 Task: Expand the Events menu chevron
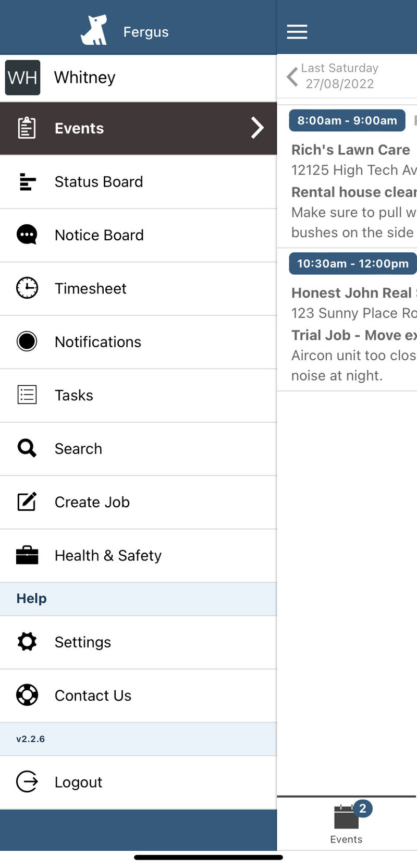pyautogui.click(x=257, y=128)
